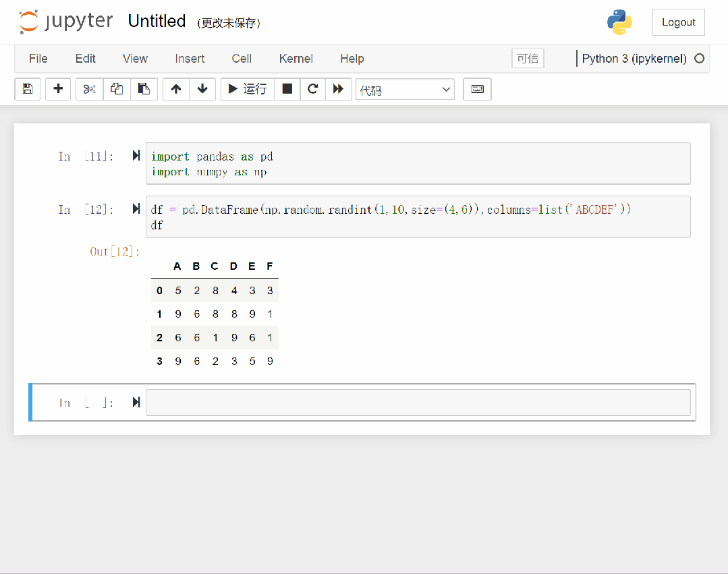Save the notebook using the save icon
Viewport: 728px width, 574px height.
pos(28,88)
